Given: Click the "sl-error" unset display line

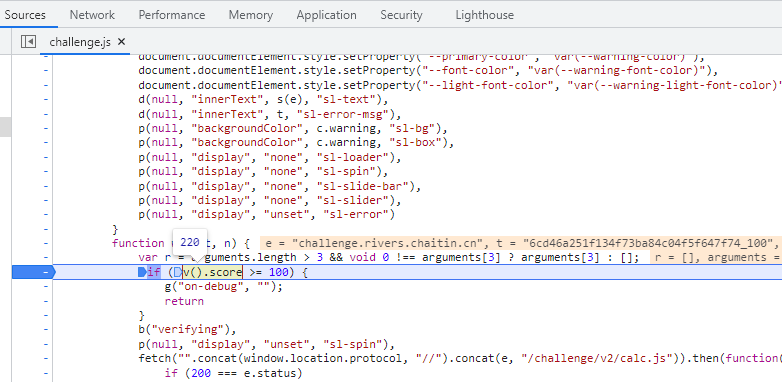Looking at the screenshot, I should (x=267, y=214).
